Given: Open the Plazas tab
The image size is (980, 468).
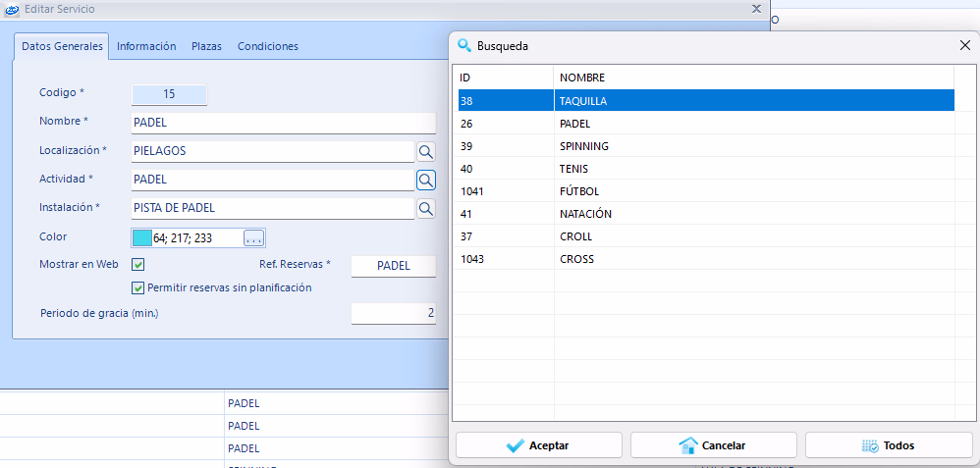Looking at the screenshot, I should 206,46.
